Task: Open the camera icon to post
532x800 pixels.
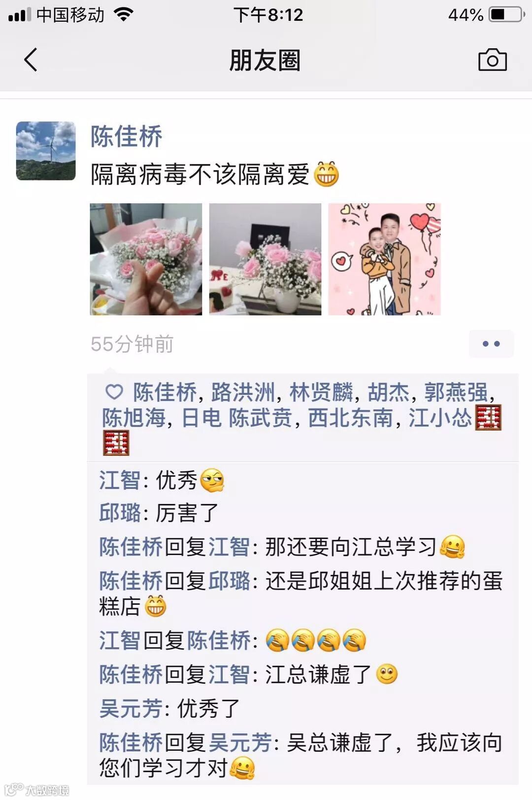Action: point(493,60)
